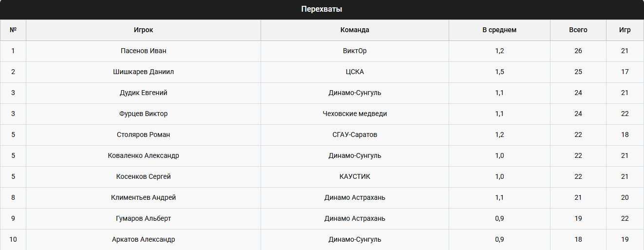644x250 pixels.
Task: Select team СГАУ-Саратов
Action: click(355, 135)
